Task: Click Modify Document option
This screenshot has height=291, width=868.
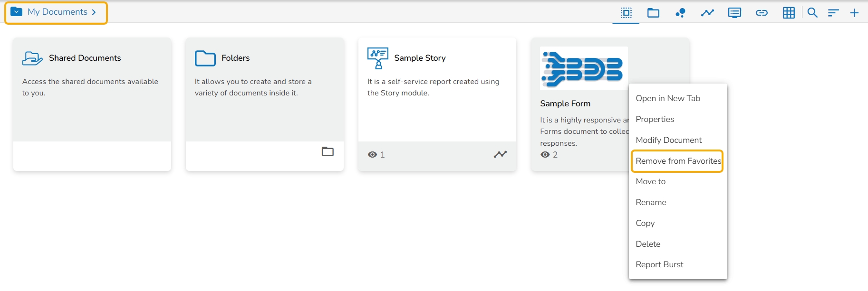Action: click(x=668, y=140)
